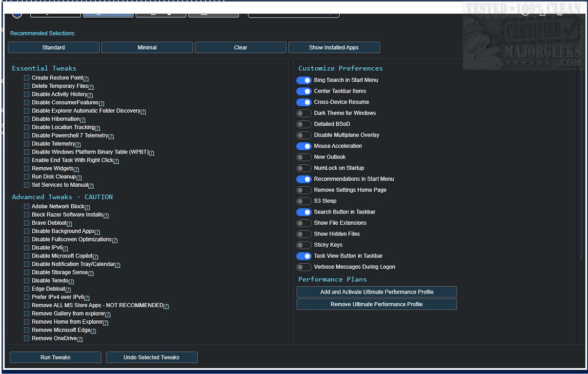
Task: Enable Dark Theme for Windows toggle
Action: tap(304, 113)
